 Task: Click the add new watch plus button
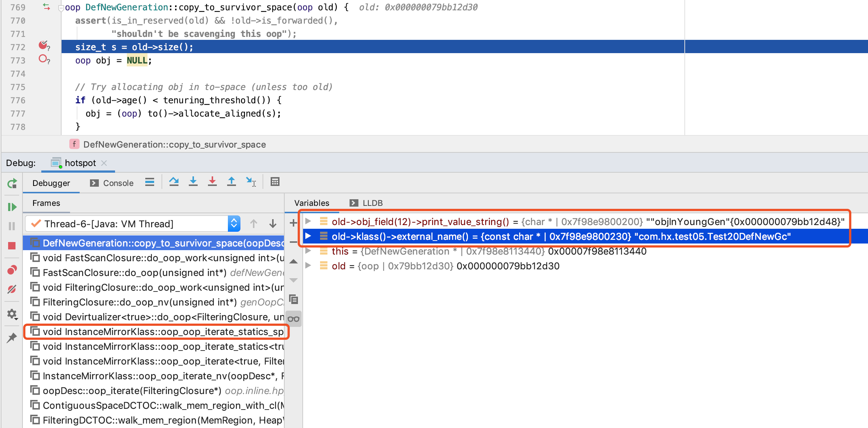[294, 223]
